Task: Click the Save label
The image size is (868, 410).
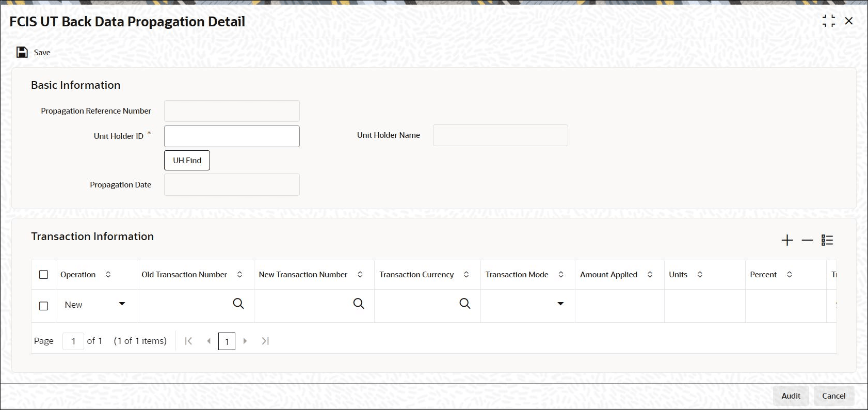Action: [42, 52]
